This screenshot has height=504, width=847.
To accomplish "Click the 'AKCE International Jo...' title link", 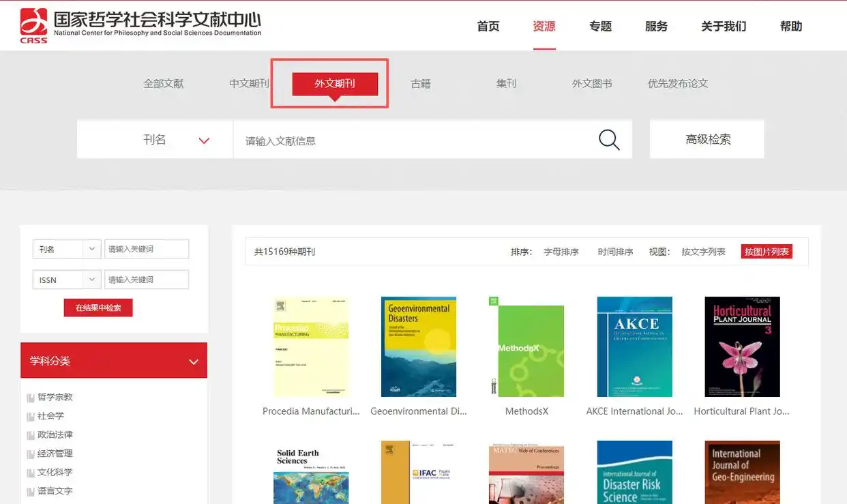I will tap(635, 411).
